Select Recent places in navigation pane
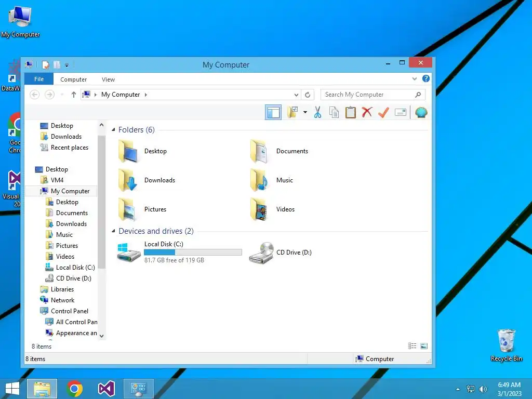Screen dimensions: 532x399 (64, 147)
